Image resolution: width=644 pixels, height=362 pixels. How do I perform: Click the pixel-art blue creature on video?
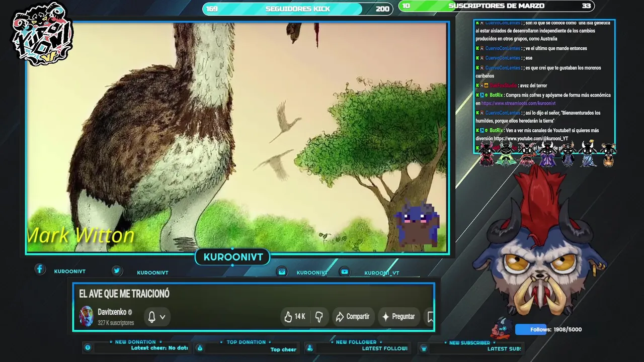[417, 225]
